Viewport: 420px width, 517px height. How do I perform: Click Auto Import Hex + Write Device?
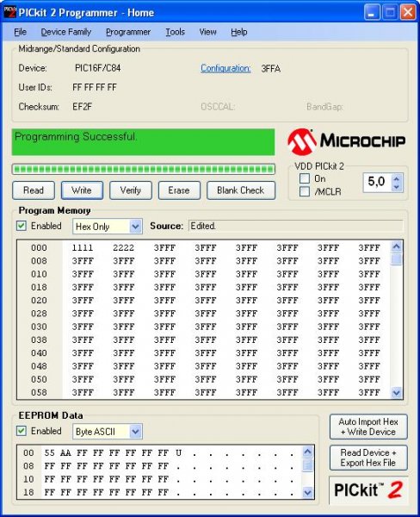tap(368, 427)
